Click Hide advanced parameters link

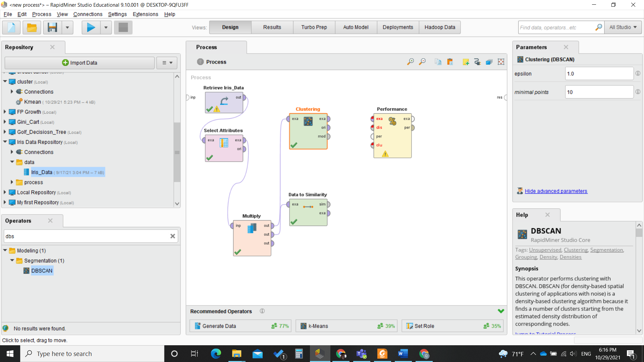coord(556,191)
